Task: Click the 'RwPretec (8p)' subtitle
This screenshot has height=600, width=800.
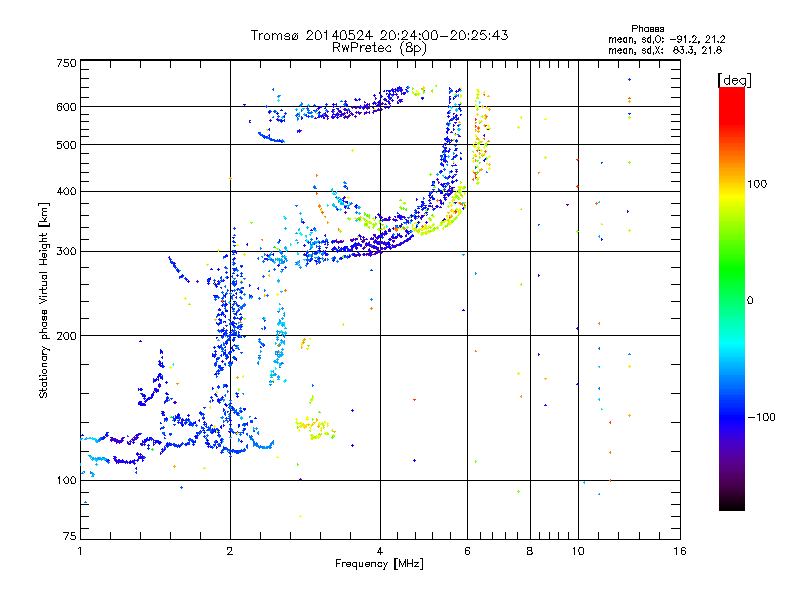Action: (379, 48)
